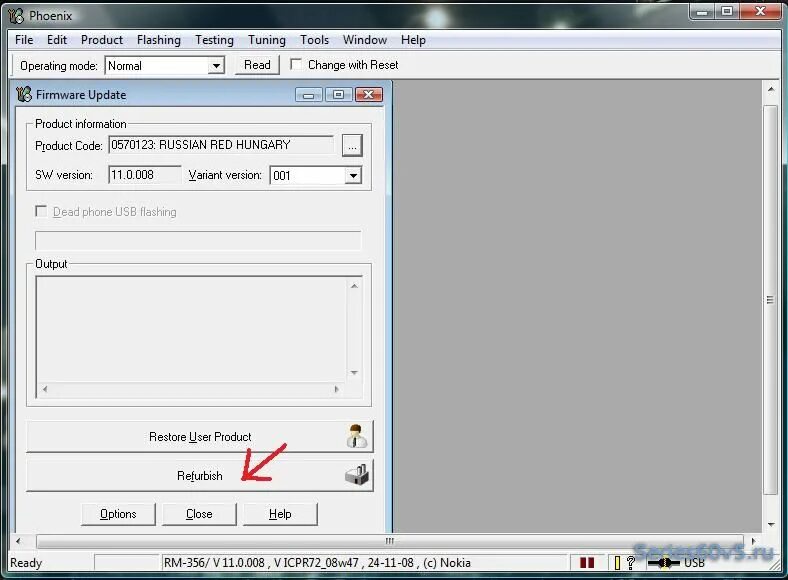788x580 pixels.
Task: Open the File menu
Action: tap(24, 40)
